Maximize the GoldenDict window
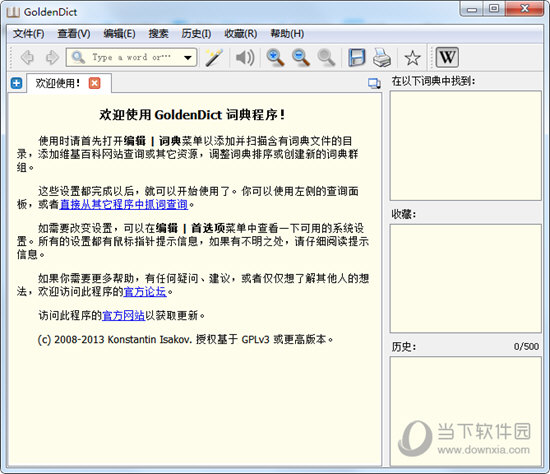The width and height of the screenshot is (550, 474). tap(494, 9)
